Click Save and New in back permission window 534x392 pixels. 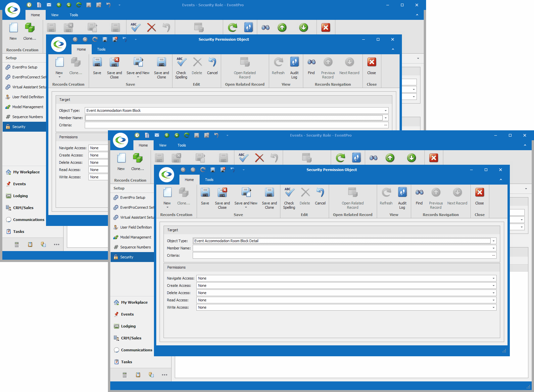click(x=138, y=67)
